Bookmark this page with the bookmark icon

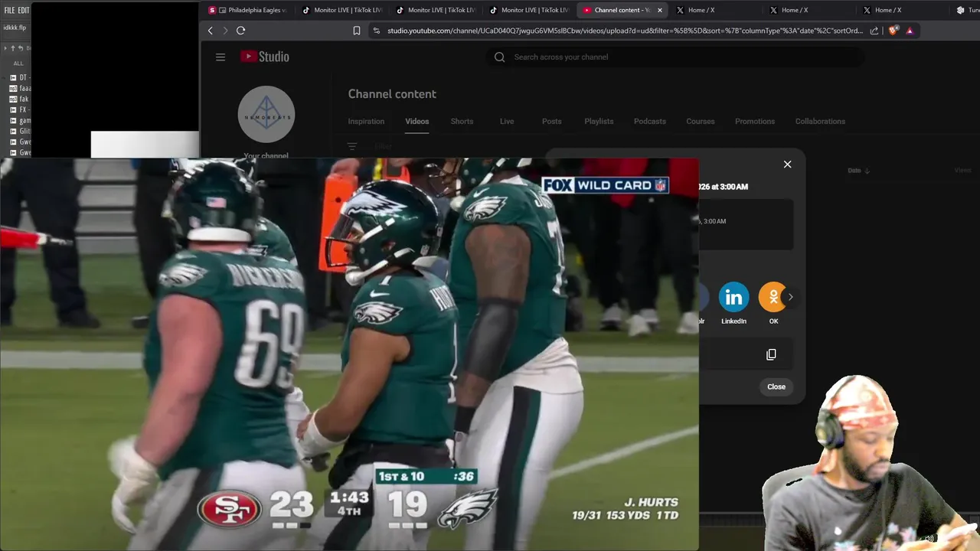(357, 31)
